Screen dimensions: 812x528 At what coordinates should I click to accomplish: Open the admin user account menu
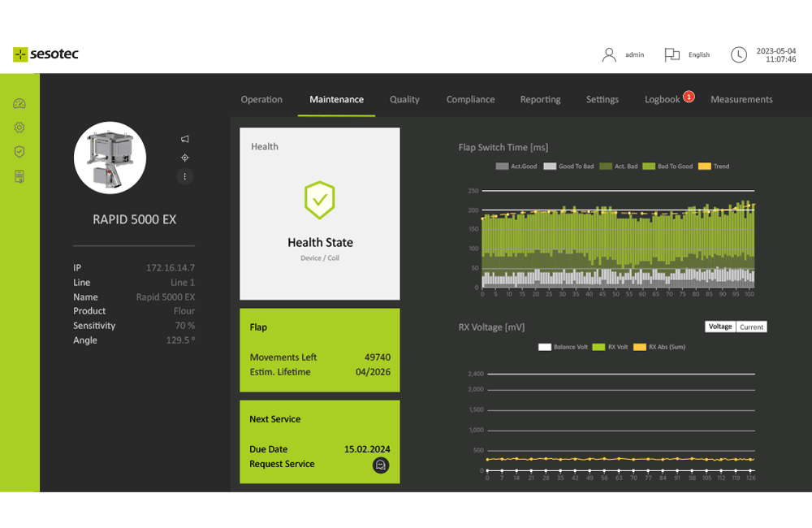coord(623,54)
